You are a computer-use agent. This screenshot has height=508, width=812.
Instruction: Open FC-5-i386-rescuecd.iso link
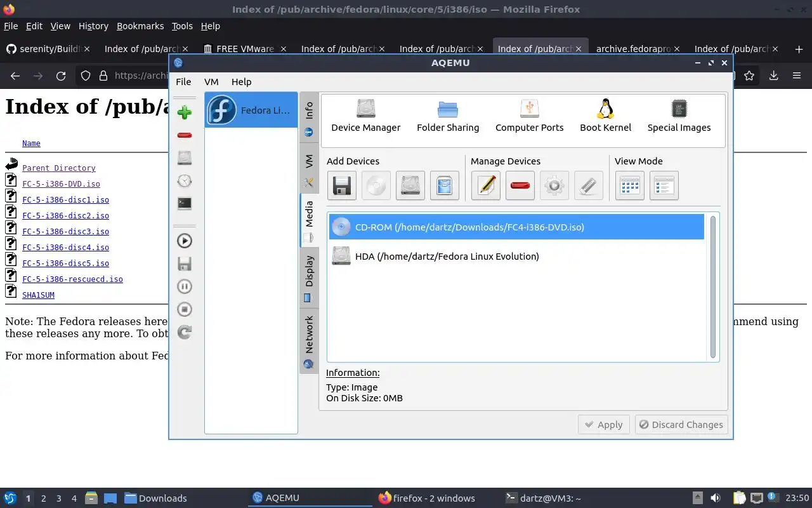point(72,279)
